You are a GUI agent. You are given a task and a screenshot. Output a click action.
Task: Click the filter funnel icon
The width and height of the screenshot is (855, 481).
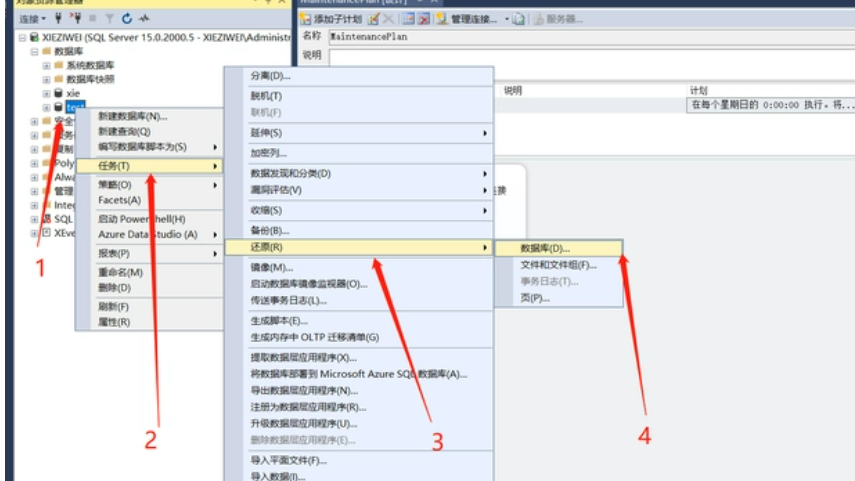pos(109,19)
